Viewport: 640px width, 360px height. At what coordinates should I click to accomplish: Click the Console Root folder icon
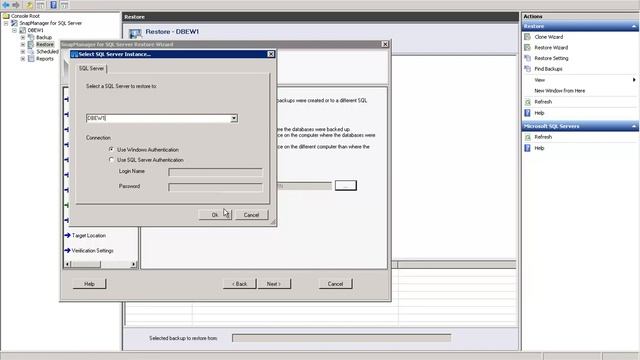pyautogui.click(x=6, y=16)
